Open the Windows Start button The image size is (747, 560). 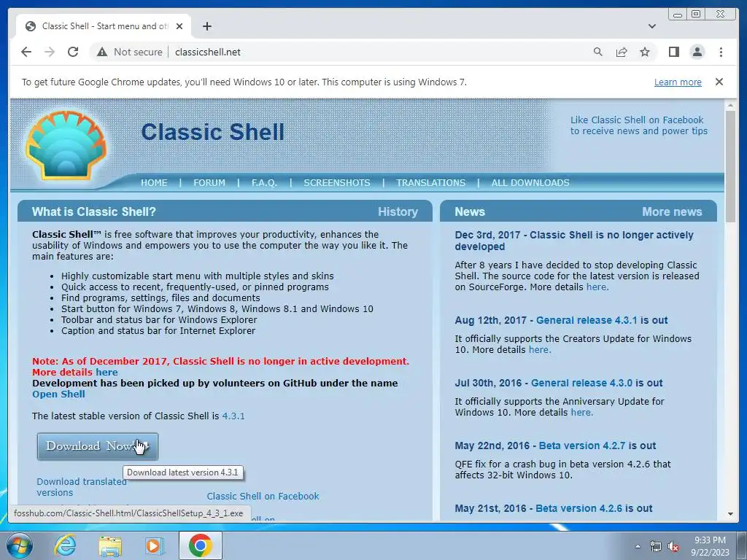[x=19, y=545]
